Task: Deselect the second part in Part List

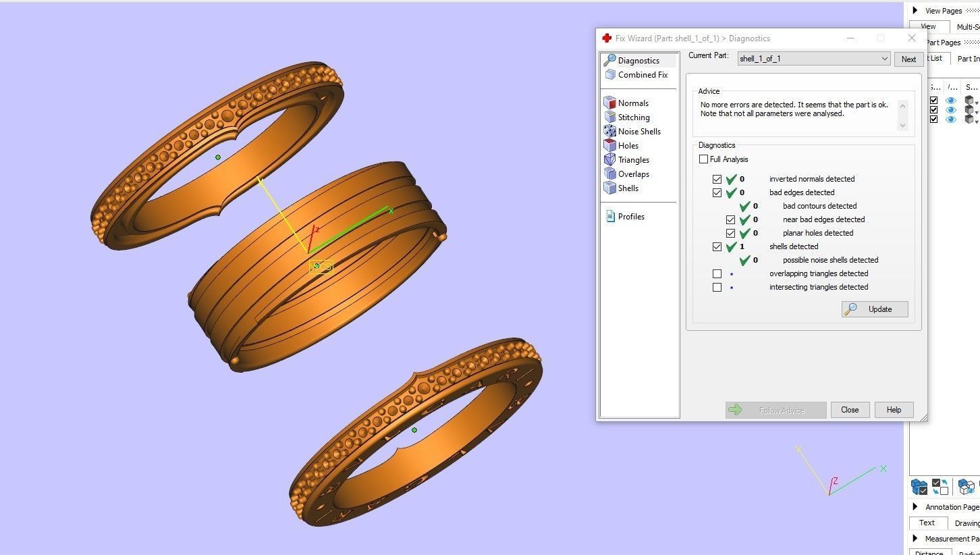Action: pyautogui.click(x=934, y=110)
